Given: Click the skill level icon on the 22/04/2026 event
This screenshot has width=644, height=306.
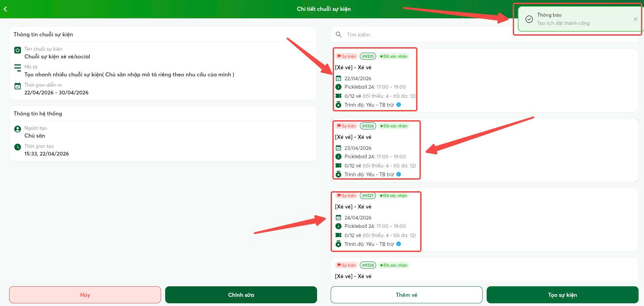Looking at the screenshot, I should pos(338,105).
